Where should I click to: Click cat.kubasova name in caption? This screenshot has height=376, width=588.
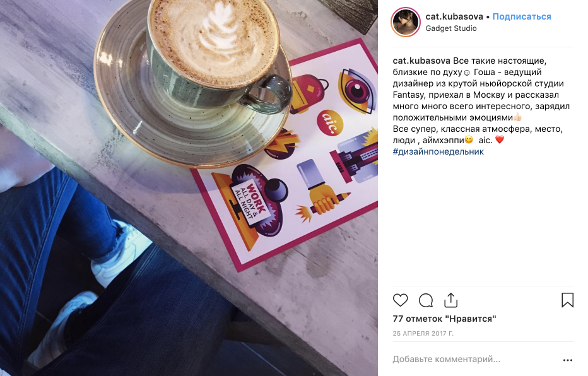(421, 61)
